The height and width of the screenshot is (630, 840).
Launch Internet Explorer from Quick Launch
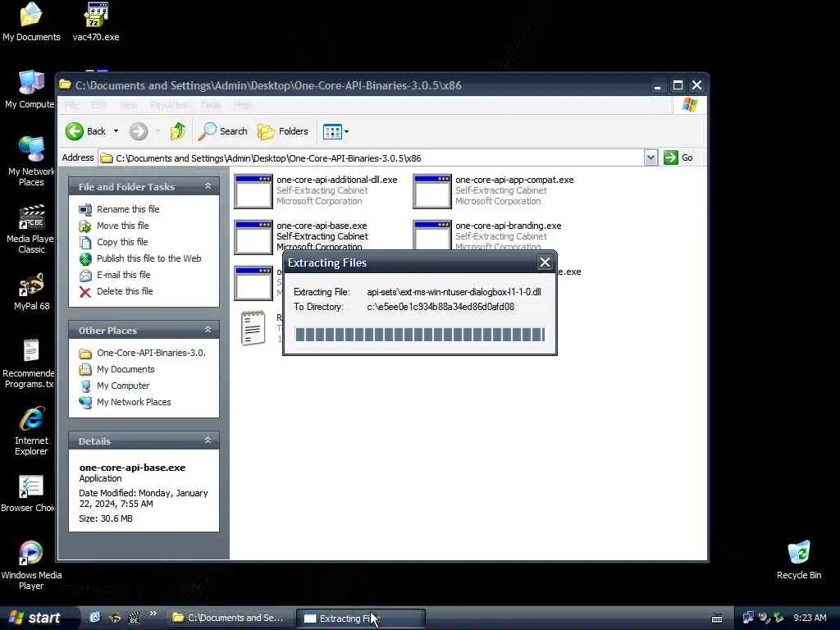(x=95, y=618)
